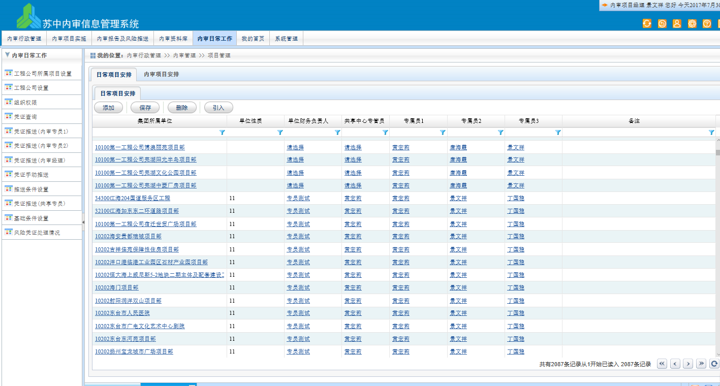Open 工程公司设置 via its sidebar icon
This screenshot has height=386, width=720.
click(8, 87)
